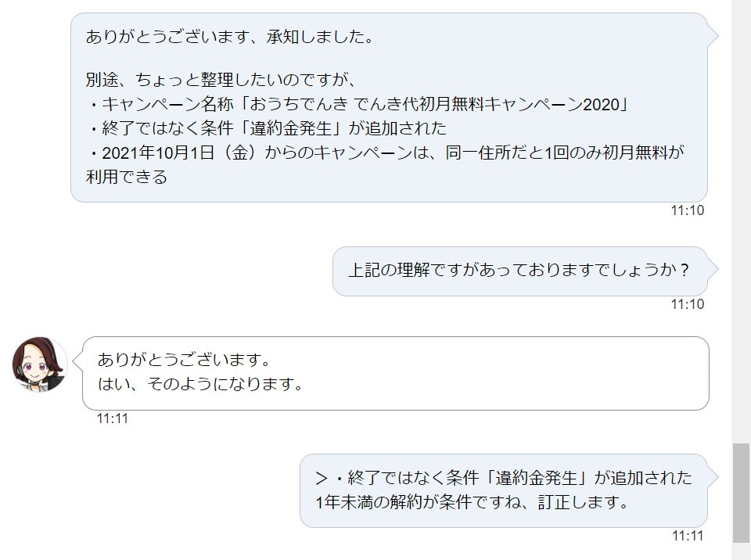This screenshot has width=751, height=560.
Task: Click the 終了ではなく条件 bullet in the first bubble
Action: (266, 128)
